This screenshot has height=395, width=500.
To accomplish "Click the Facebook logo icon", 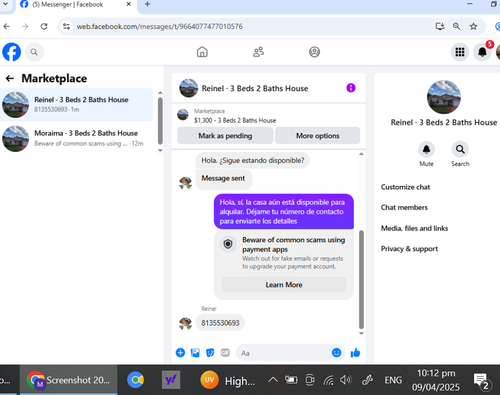I will 12,52.
